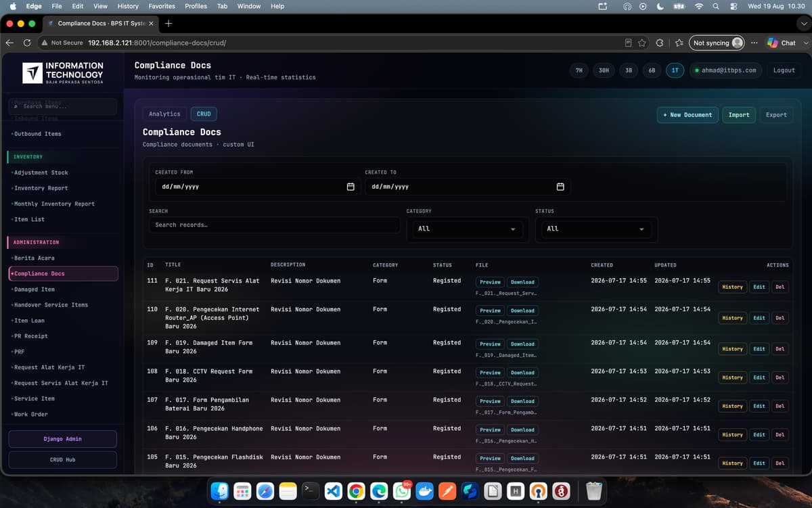This screenshot has height=508, width=812.
Task: Select the 1T time range pill
Action: tap(675, 70)
